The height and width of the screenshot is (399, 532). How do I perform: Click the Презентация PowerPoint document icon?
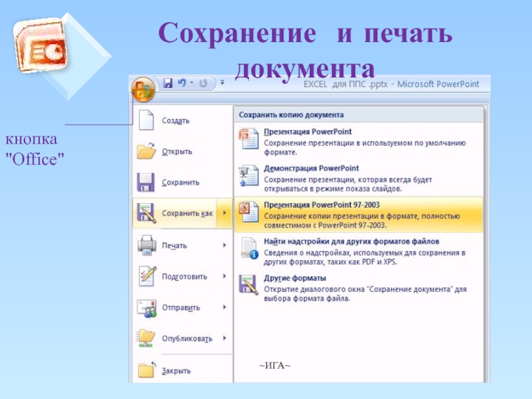tap(249, 138)
